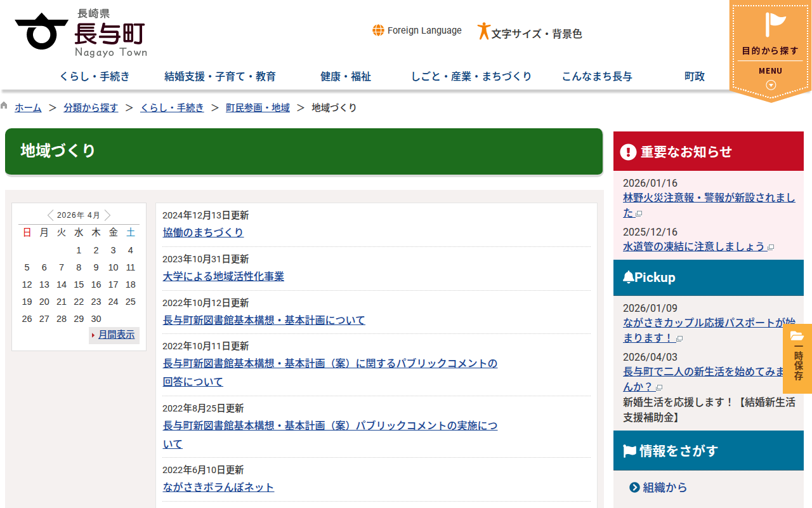812x508 pixels.
Task: Click ホーム breadcrumb link
Action: pyautogui.click(x=28, y=108)
